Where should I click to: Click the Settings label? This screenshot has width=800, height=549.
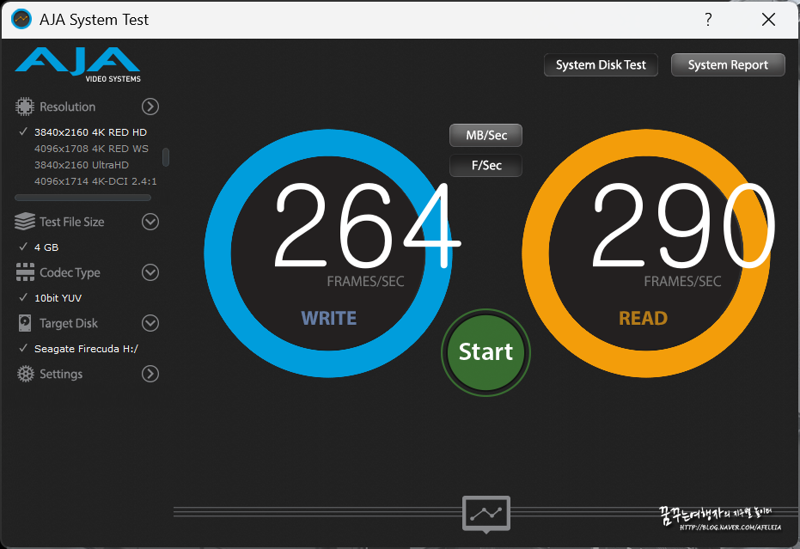pos(61,374)
